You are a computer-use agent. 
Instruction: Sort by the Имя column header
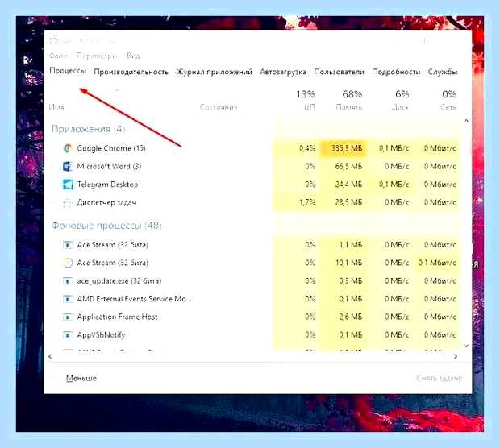tap(56, 107)
